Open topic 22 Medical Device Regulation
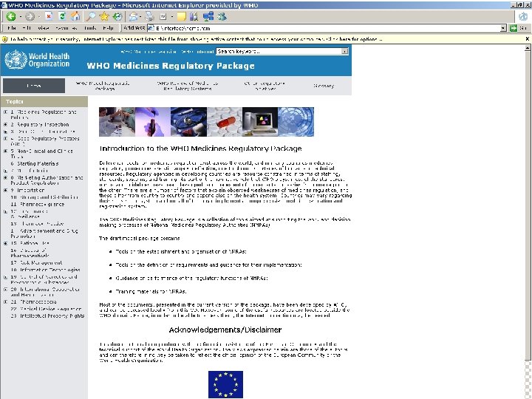 (46, 309)
